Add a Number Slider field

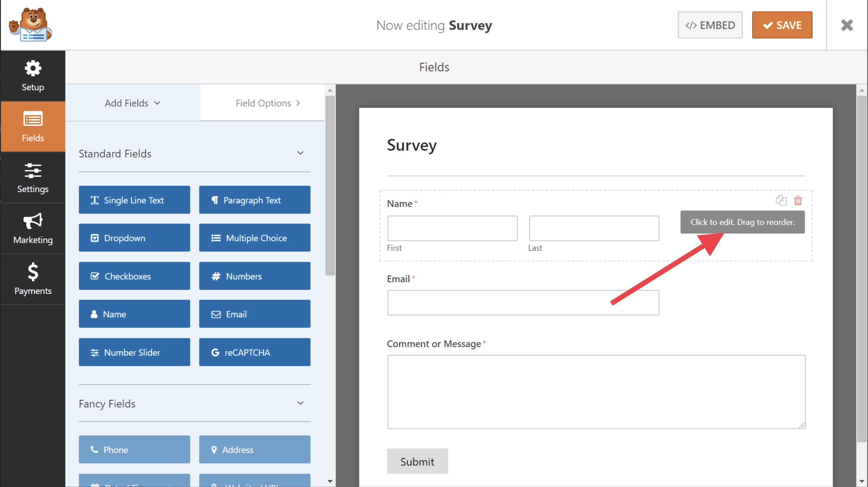(134, 352)
